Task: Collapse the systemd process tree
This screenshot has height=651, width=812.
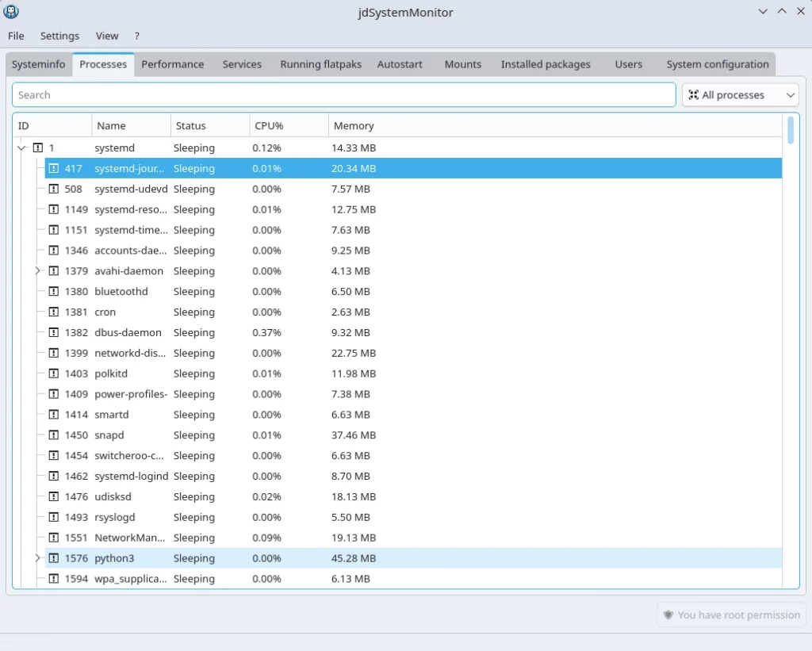Action: (22, 148)
